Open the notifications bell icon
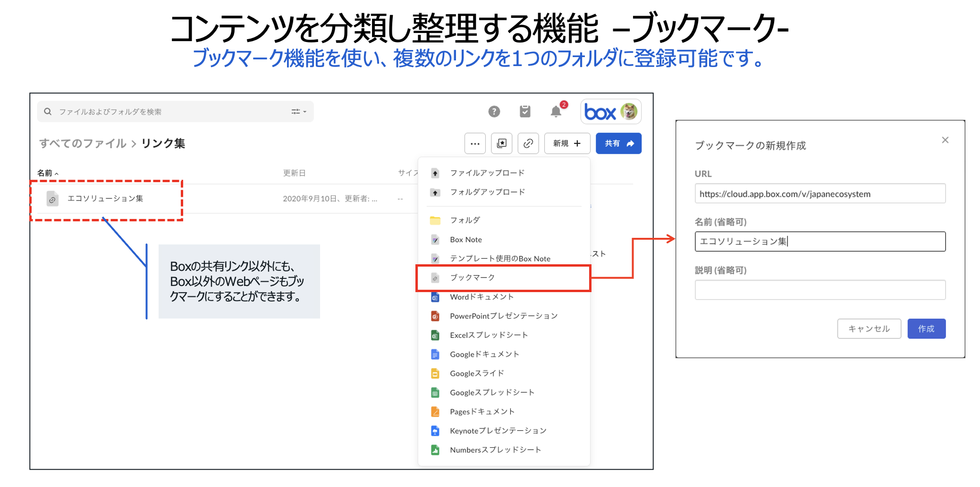The width and height of the screenshot is (980, 487). [556, 112]
